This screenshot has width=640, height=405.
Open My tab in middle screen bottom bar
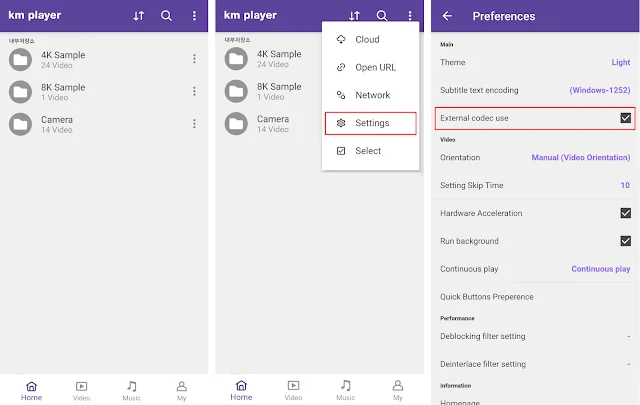pyautogui.click(x=398, y=391)
